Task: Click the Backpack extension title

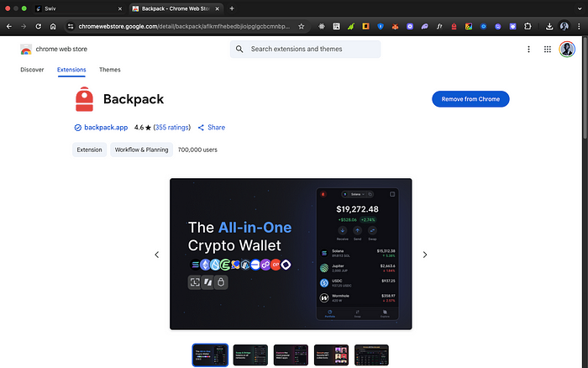Action: click(x=134, y=99)
